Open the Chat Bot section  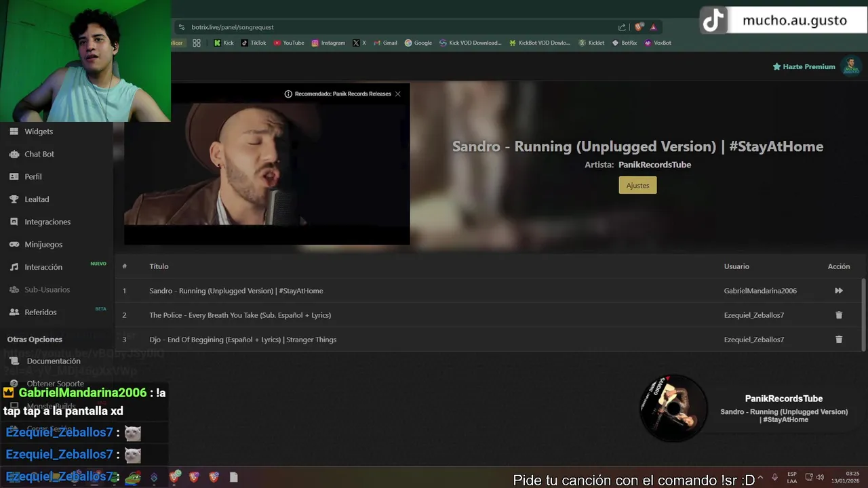39,154
